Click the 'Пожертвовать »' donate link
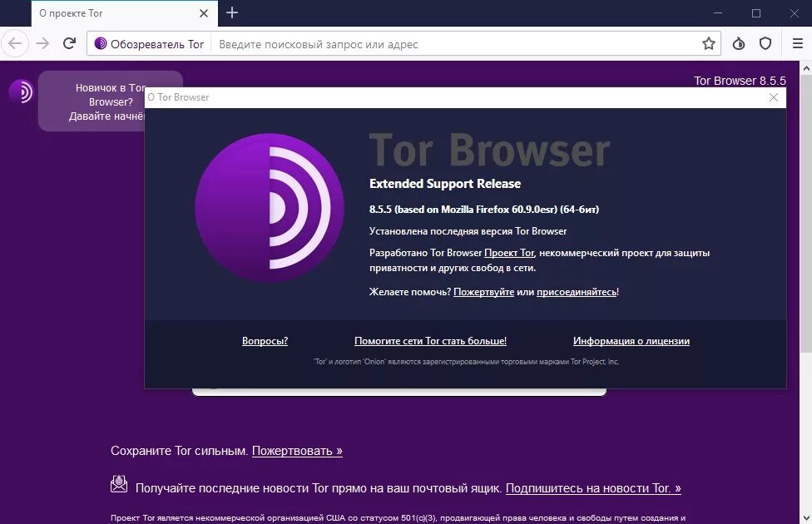 point(297,451)
